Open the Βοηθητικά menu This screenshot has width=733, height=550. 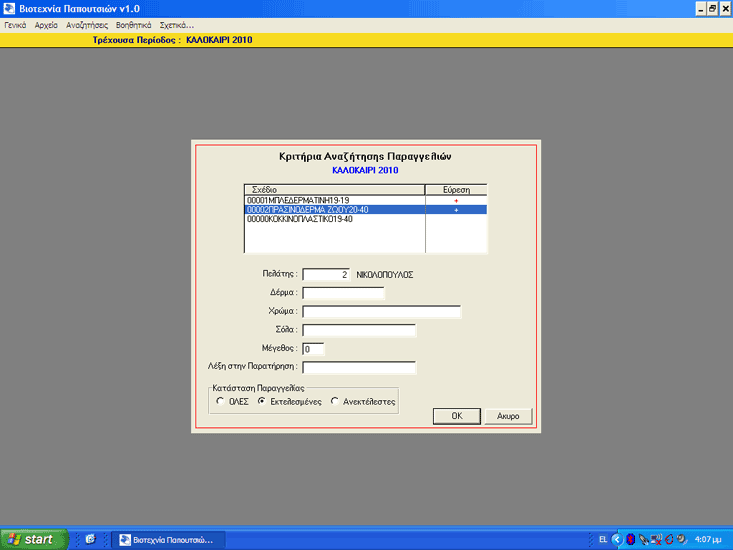(x=134, y=25)
